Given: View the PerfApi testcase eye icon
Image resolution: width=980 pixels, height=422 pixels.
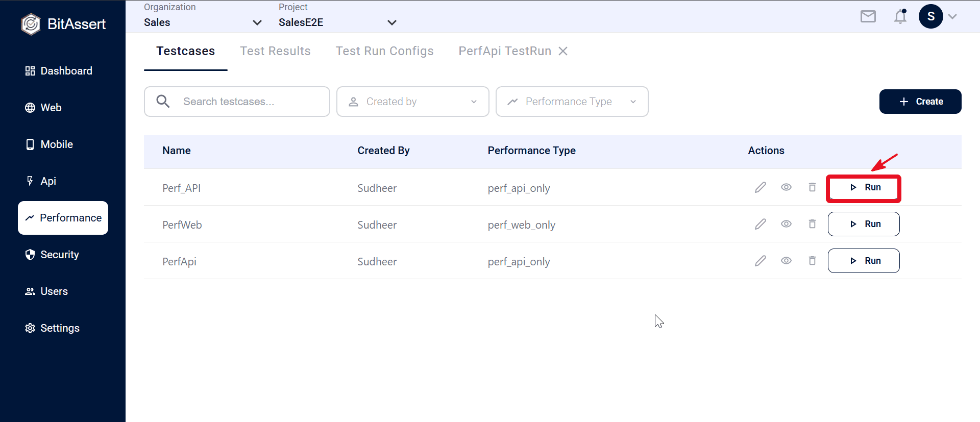Looking at the screenshot, I should point(786,261).
